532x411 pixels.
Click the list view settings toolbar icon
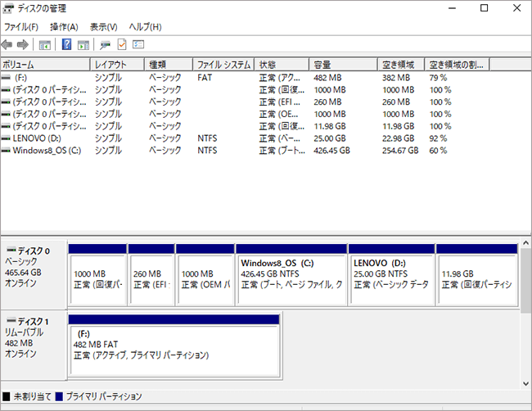coord(138,44)
